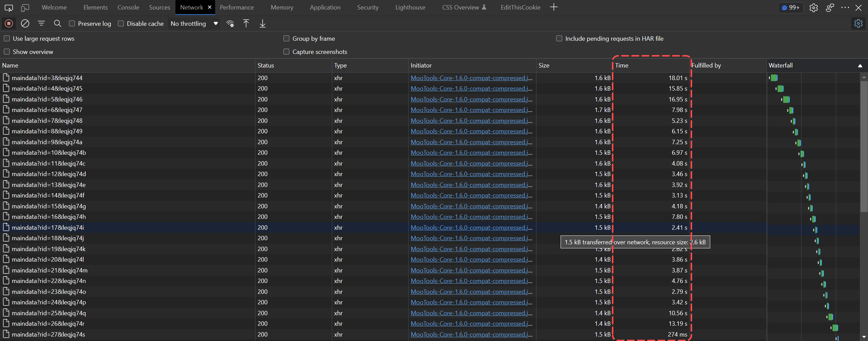Enable Disable cache
This screenshot has width=868, height=341.
[120, 23]
